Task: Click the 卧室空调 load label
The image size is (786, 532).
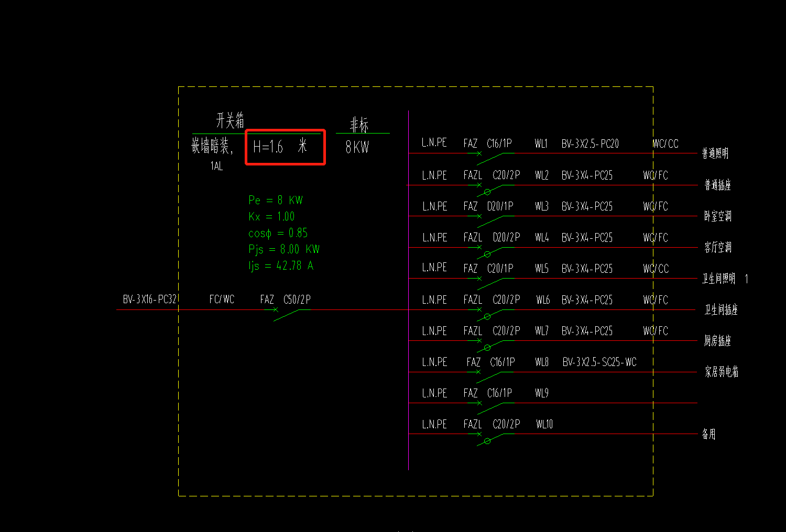Action: click(717, 216)
